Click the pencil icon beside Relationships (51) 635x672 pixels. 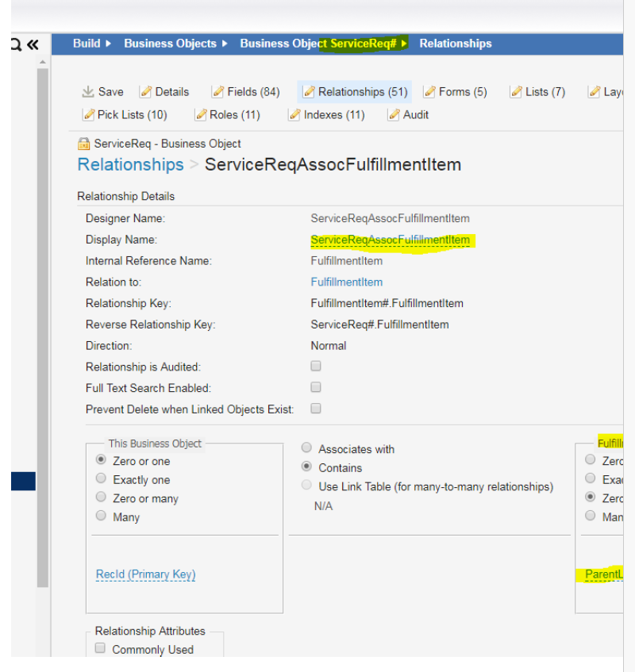pos(309,92)
